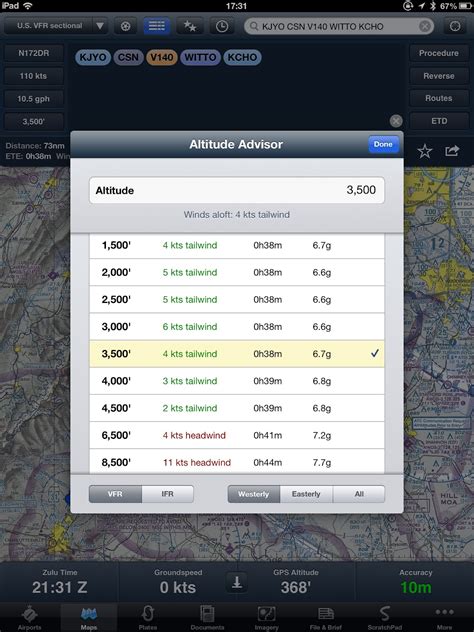The image size is (474, 632).
Task: Open the Plates tab
Action: pyautogui.click(x=148, y=617)
